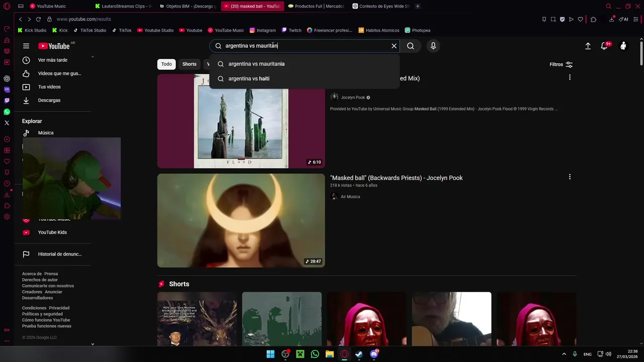Start voice search with the microphone
The image size is (644, 362).
click(x=433, y=46)
